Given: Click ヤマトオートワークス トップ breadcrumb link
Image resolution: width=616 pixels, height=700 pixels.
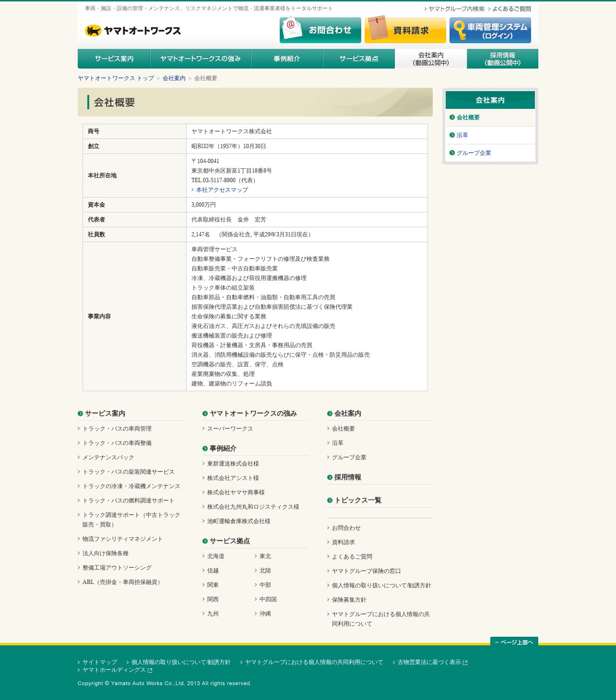Looking at the screenshot, I should click(116, 78).
